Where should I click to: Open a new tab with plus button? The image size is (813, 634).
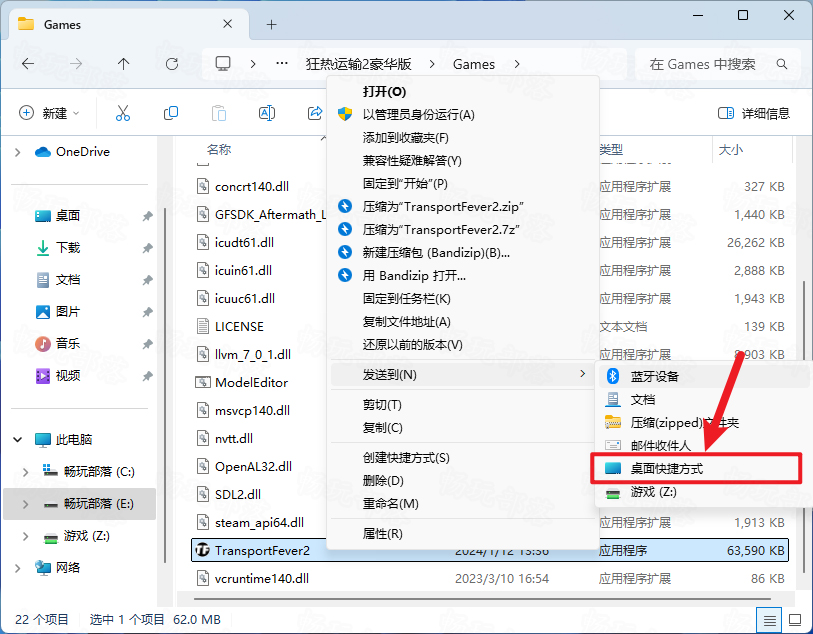271,24
